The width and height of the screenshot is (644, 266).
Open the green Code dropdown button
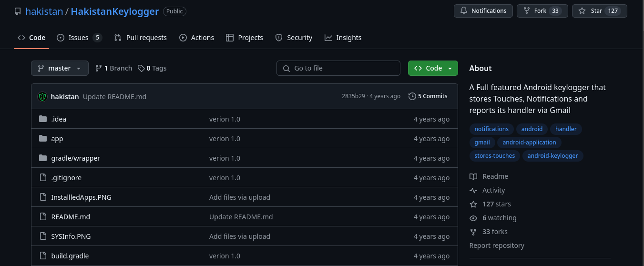[433, 68]
